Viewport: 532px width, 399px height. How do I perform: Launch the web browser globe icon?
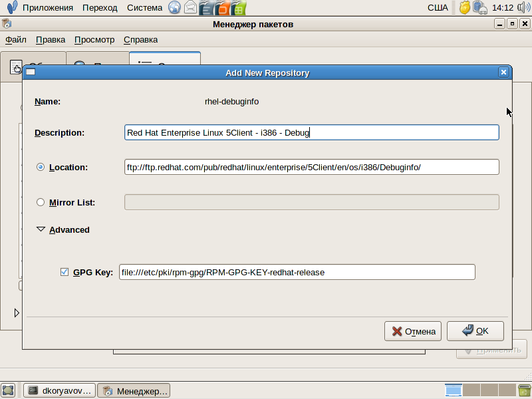click(174, 8)
